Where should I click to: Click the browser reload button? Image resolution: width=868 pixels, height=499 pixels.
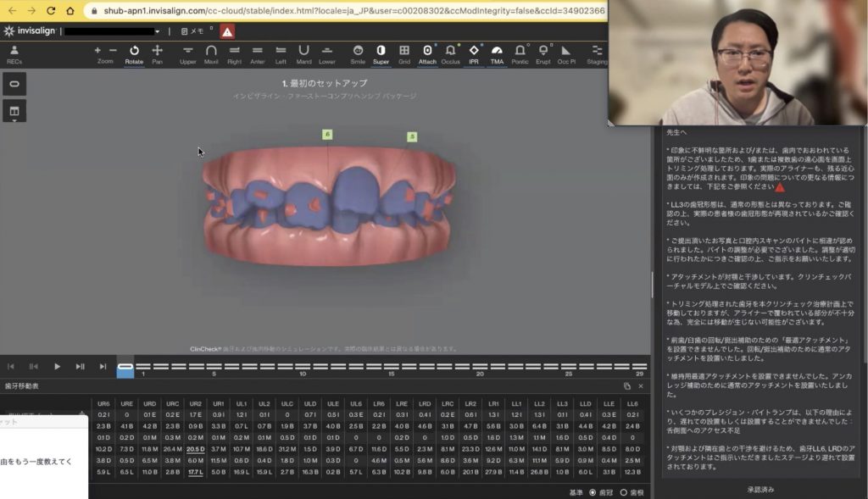pyautogui.click(x=51, y=10)
